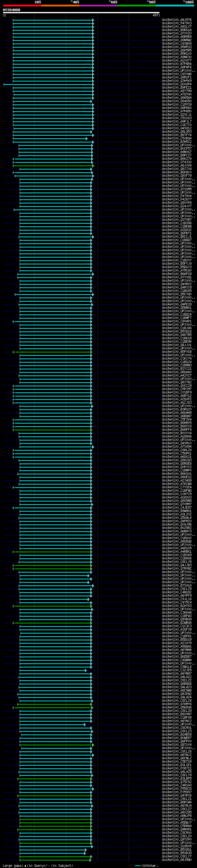The height and width of the screenshot is (868, 197).
Task: Open hit UniRef100_A9SLV7
Action: 177,26
